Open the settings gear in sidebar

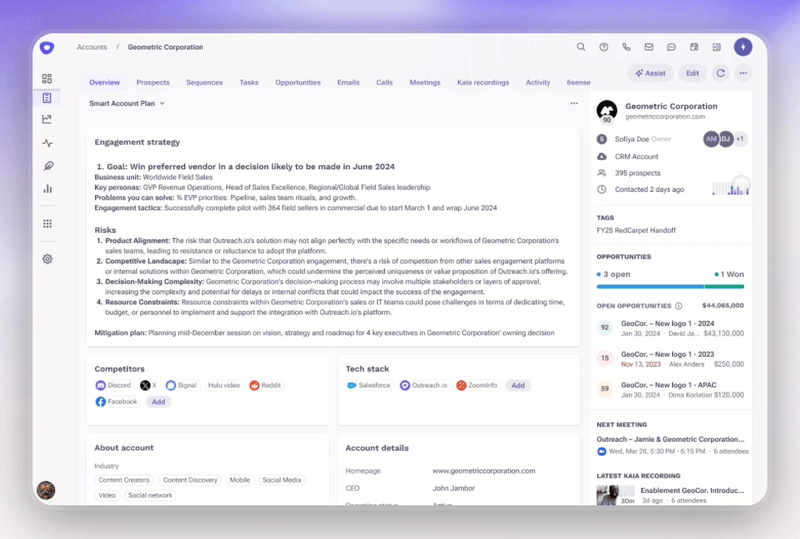pos(47,259)
